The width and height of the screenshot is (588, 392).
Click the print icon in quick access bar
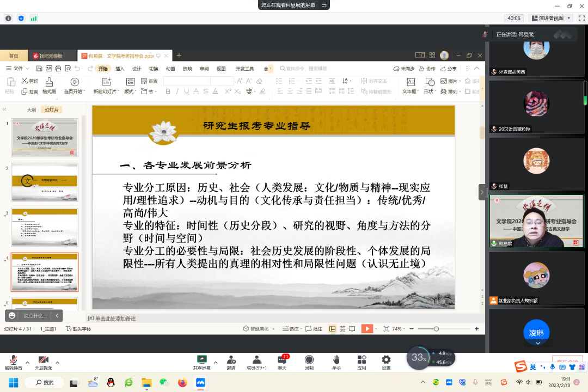point(58,68)
